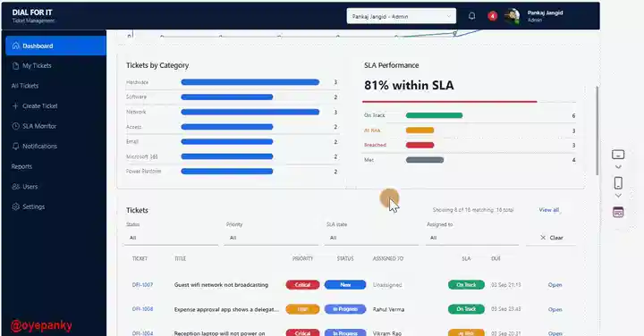Click orange At Risk SLA bar
This screenshot has width=644, height=336.
[419, 130]
